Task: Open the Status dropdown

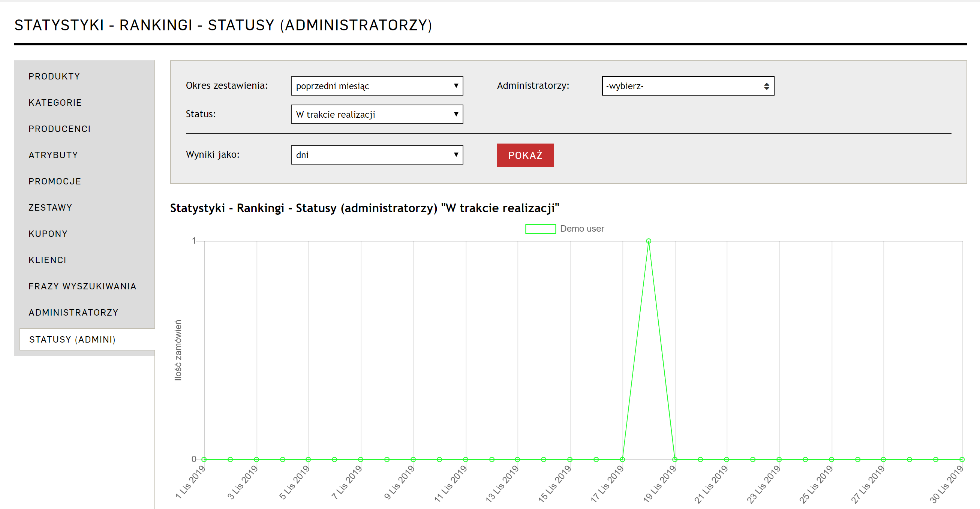Action: pos(376,114)
